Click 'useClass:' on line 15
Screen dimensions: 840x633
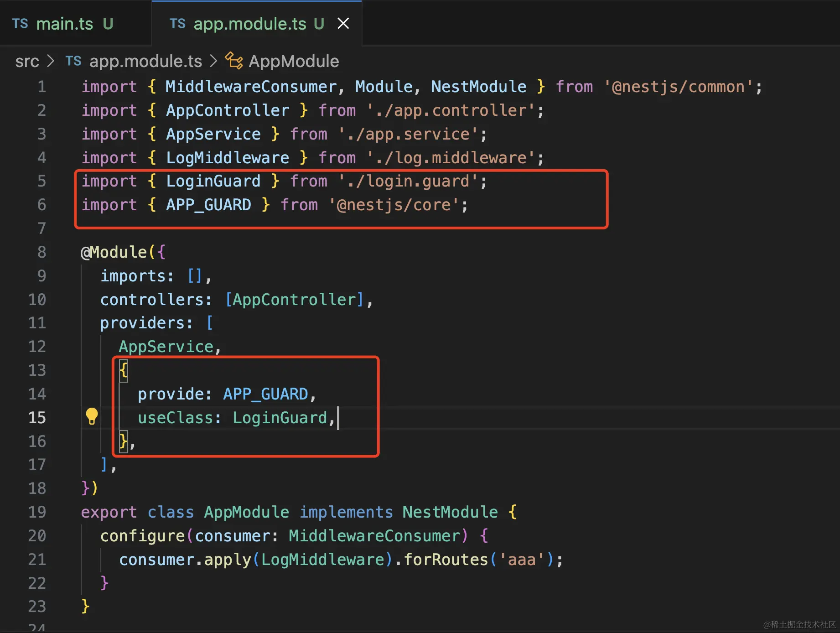180,418
